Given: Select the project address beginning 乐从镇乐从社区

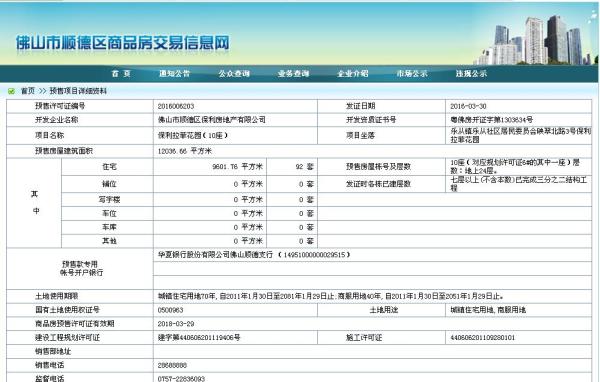Looking at the screenshot, I should point(521,135).
